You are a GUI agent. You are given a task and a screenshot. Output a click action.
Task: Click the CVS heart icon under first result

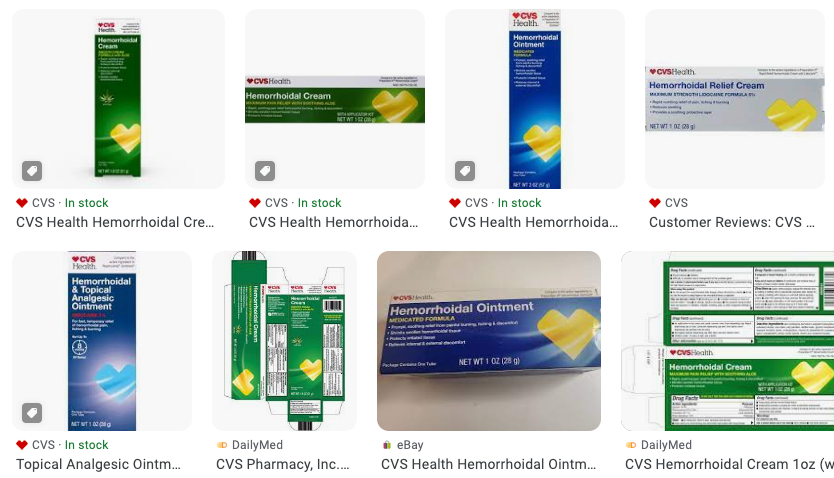[22, 203]
